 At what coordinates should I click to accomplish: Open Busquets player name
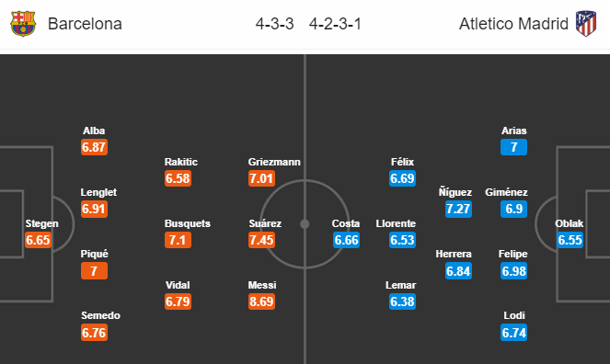click(188, 223)
